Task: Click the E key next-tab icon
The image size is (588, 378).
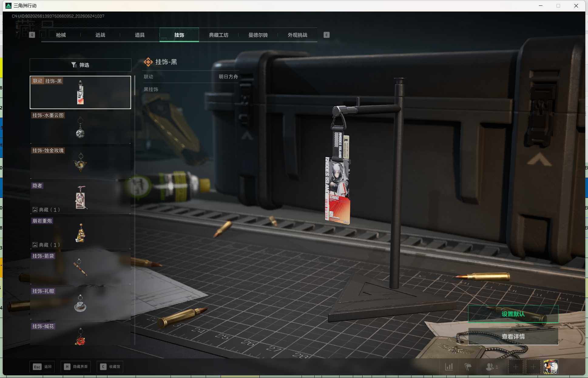Action: [326, 35]
